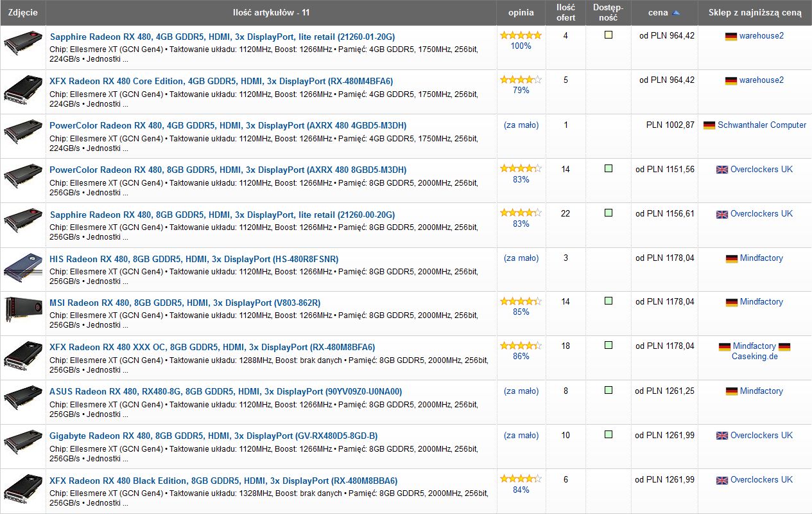Click UK flag in PowerColor 8GB row
Viewport: 812px width, 514px height.
coord(722,170)
